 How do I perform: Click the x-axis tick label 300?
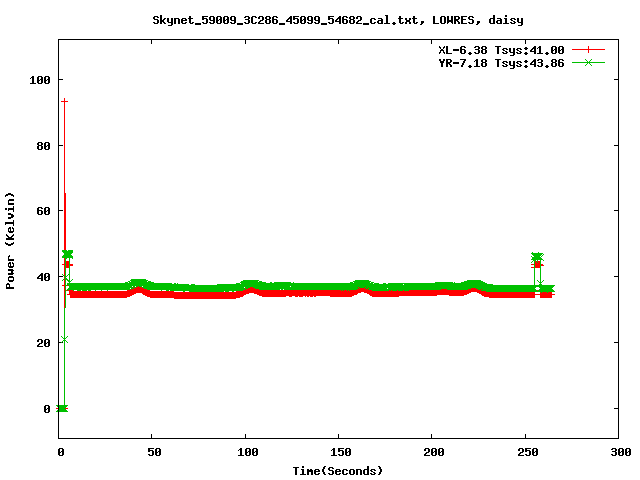(x=621, y=452)
